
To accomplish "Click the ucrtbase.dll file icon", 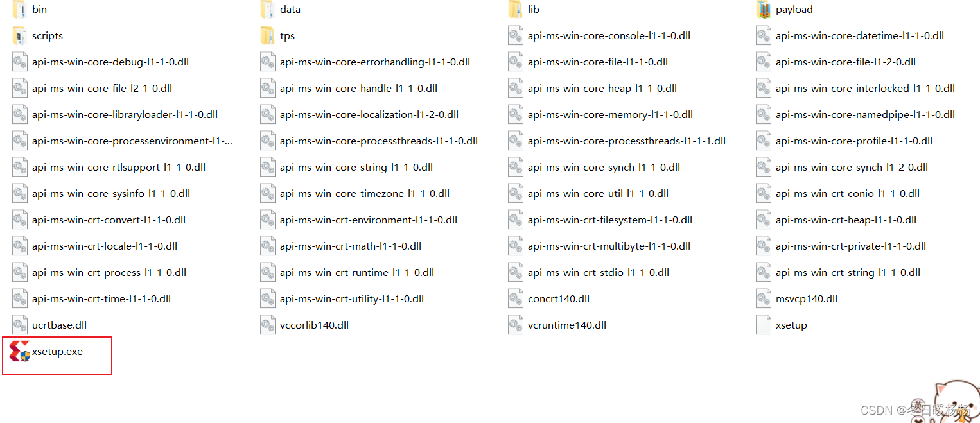I will (x=20, y=325).
